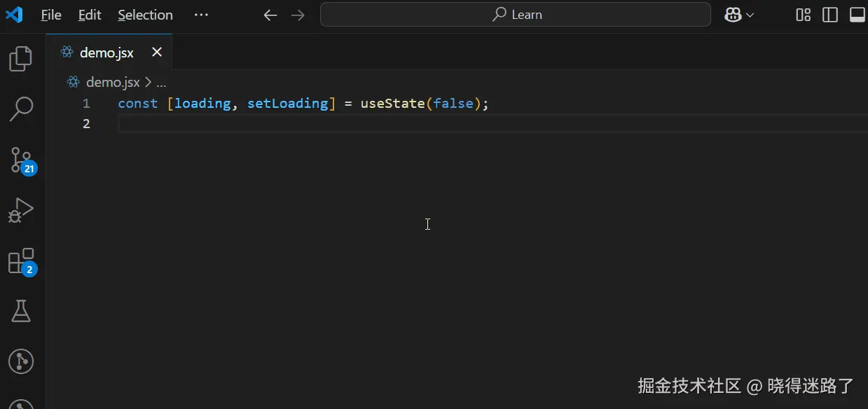Click demo.jsx in the breadcrumb bar
Screen dimensions: 868x409
[x=112, y=83]
